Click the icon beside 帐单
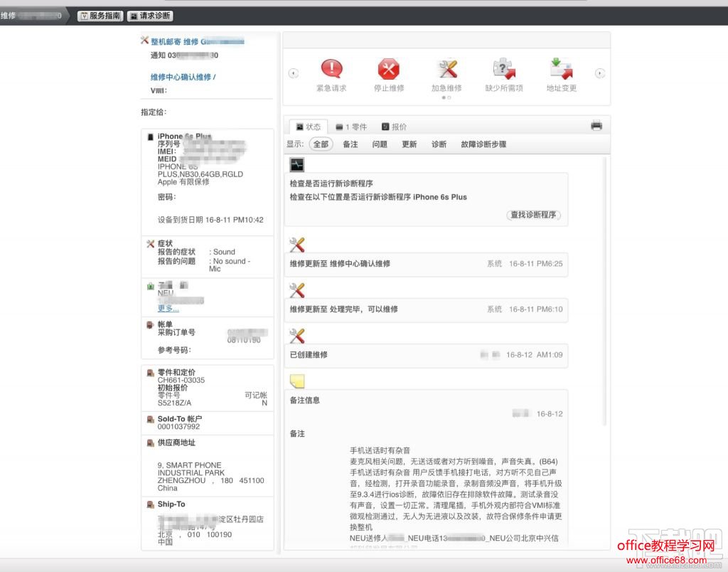This screenshot has height=572, width=728. pos(151,325)
